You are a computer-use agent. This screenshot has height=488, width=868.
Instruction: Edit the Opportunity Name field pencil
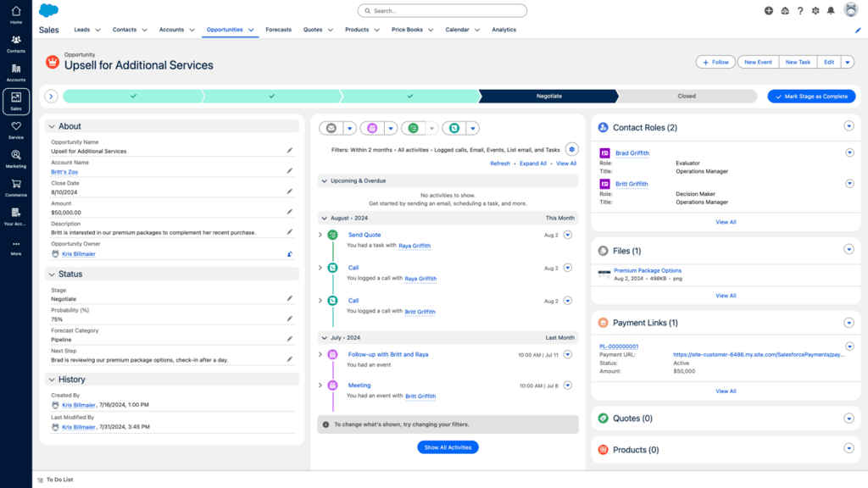(x=290, y=151)
